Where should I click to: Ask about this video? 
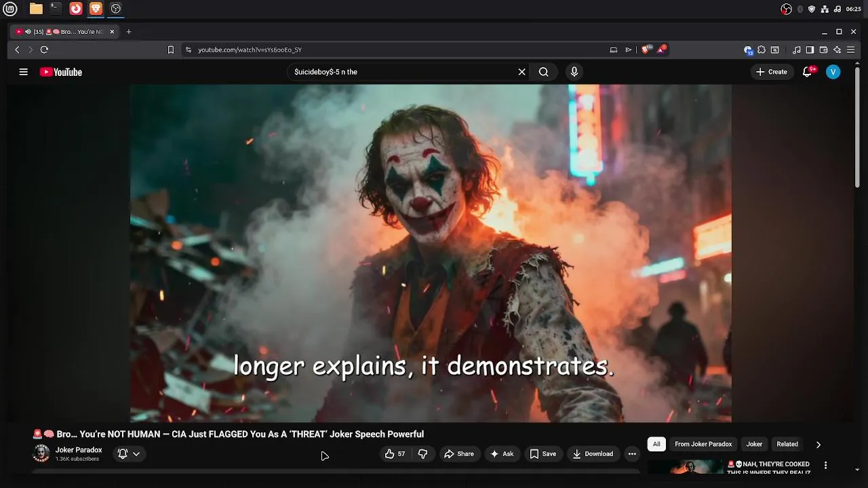click(502, 454)
